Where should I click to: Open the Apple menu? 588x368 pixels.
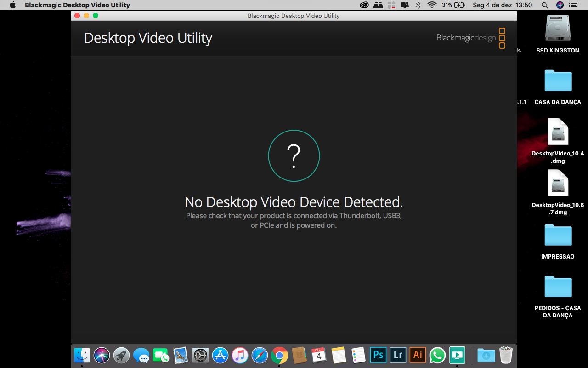[x=12, y=5]
